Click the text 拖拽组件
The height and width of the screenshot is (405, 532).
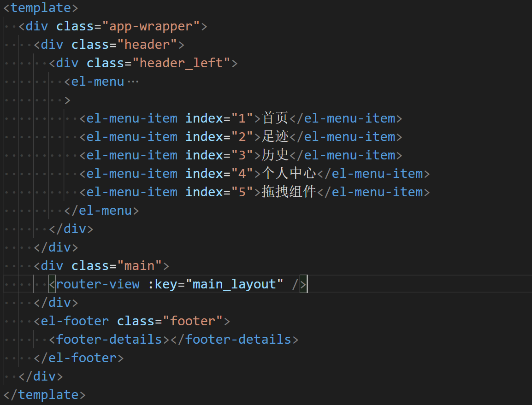click(289, 192)
